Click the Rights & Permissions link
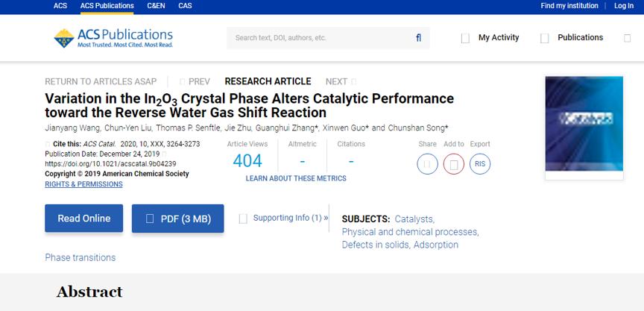644x311 pixels. pos(83,184)
